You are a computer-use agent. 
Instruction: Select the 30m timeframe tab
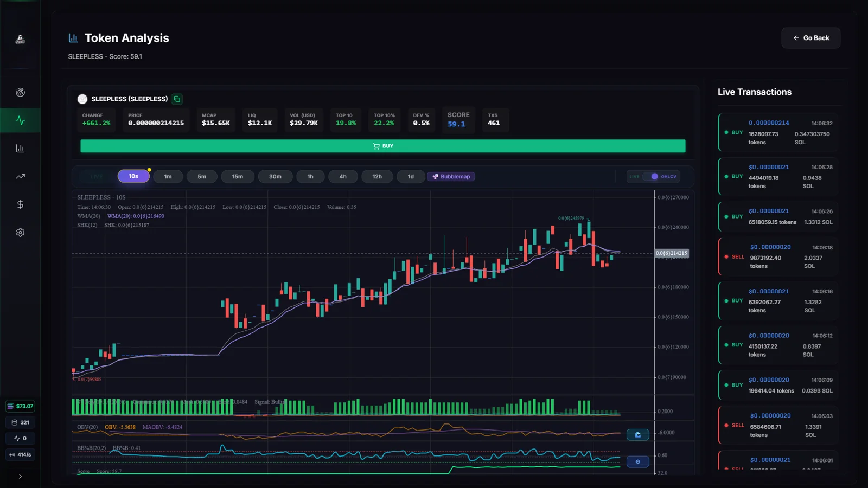[x=275, y=177]
